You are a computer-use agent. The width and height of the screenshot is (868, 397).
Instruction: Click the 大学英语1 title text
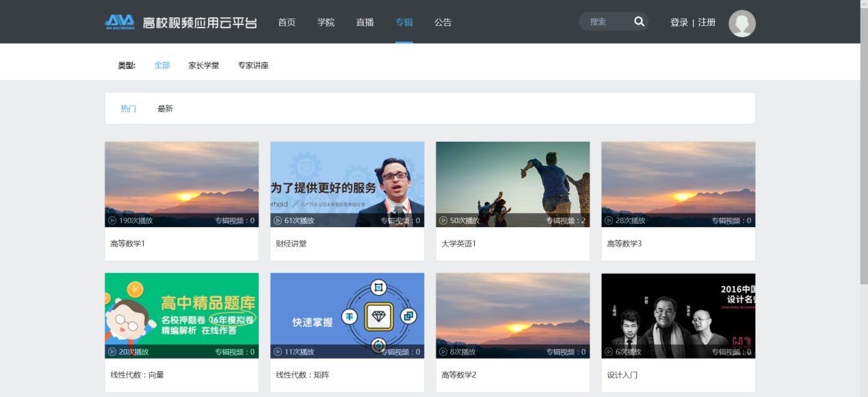coord(458,243)
